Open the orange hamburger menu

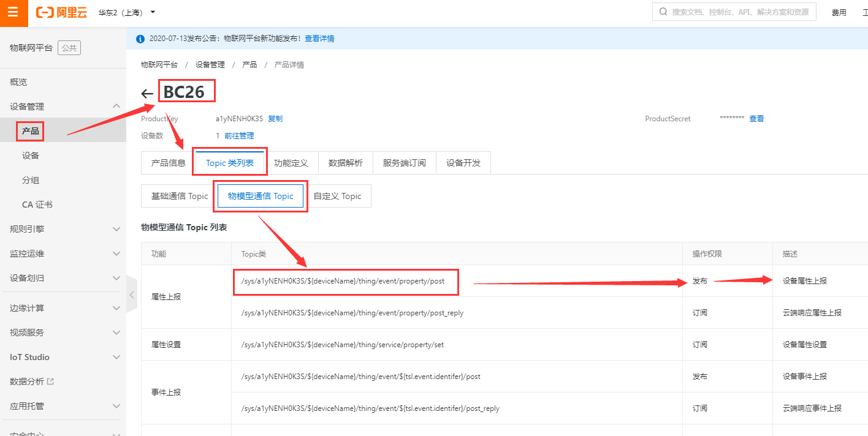(13, 13)
